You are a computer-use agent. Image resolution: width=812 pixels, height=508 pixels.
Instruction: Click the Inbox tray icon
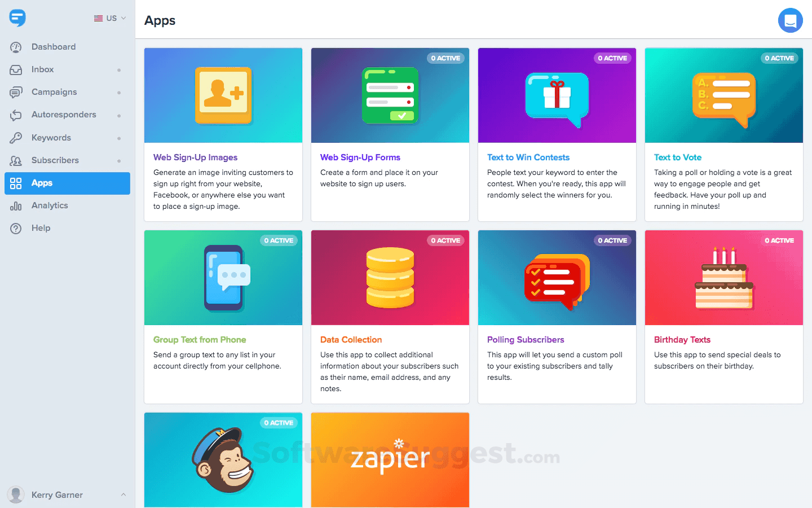16,70
